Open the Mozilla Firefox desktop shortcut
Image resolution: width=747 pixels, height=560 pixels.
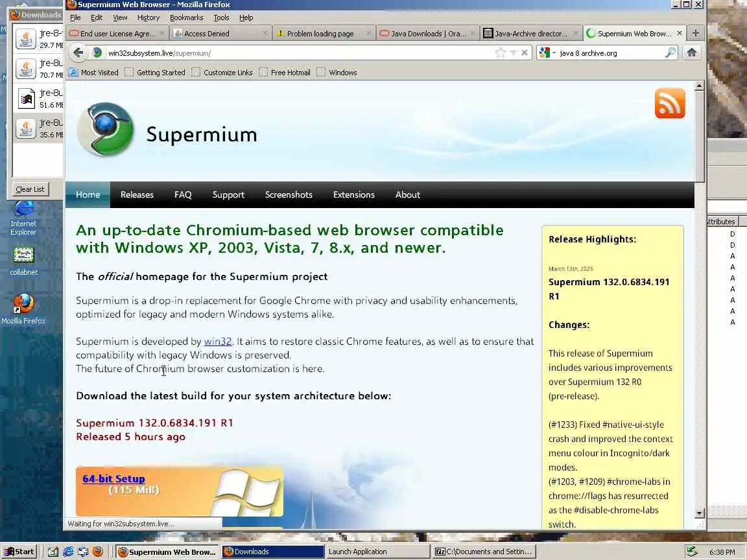pyautogui.click(x=23, y=309)
